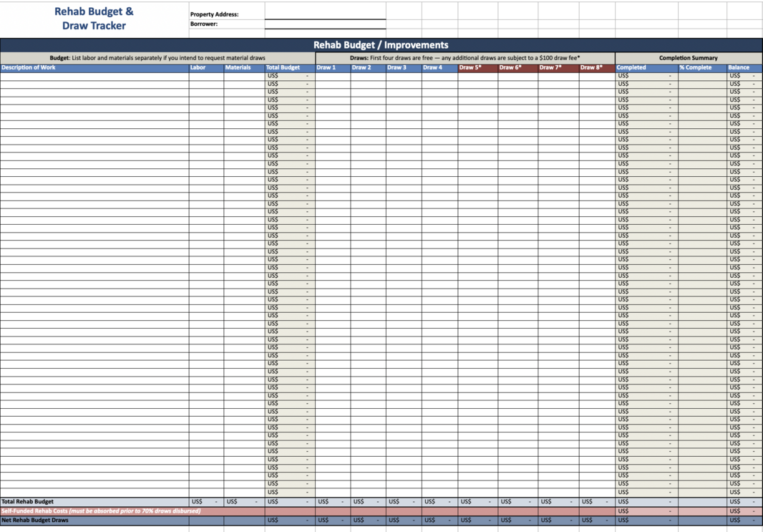Click the Property Address input line
This screenshot has height=532, width=763.
tap(325, 14)
